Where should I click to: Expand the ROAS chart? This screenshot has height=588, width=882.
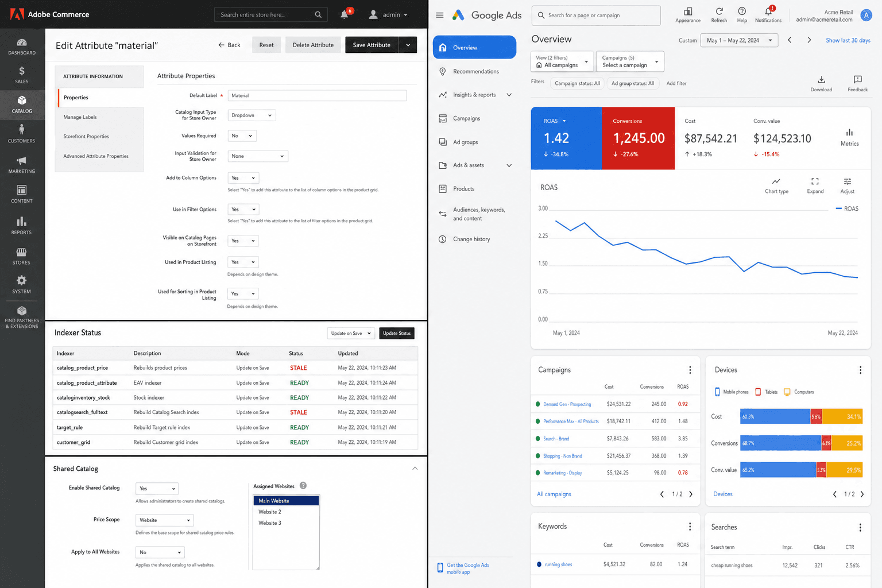pyautogui.click(x=815, y=185)
